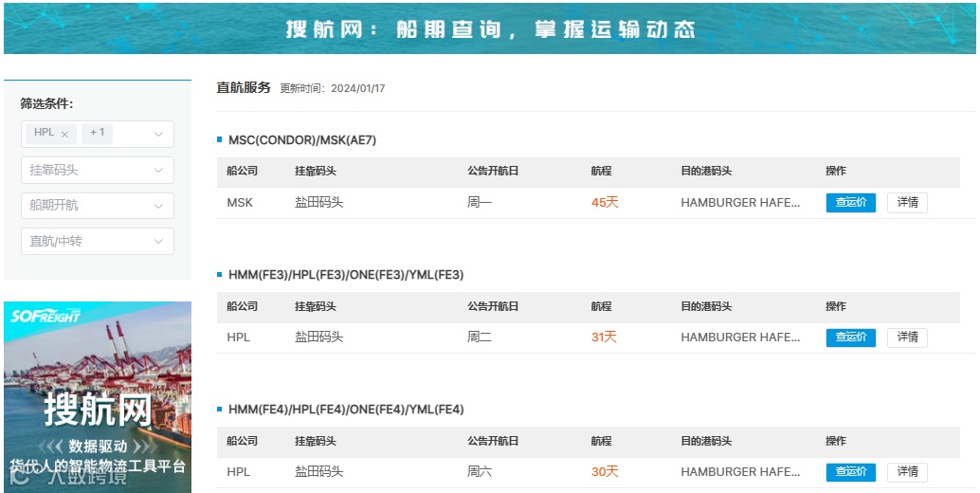Expand the carrier filter dropdown arrow
The width and height of the screenshot is (980, 493).
point(158,135)
